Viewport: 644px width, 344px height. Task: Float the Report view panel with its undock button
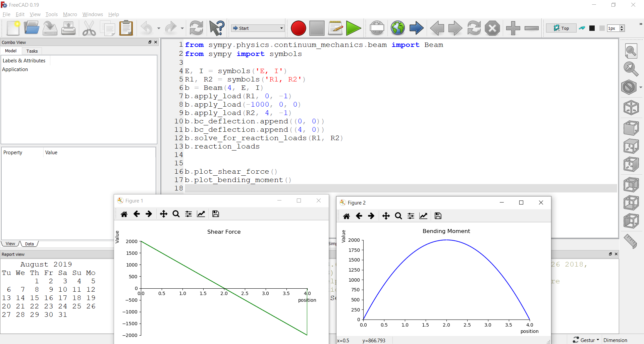(x=610, y=254)
